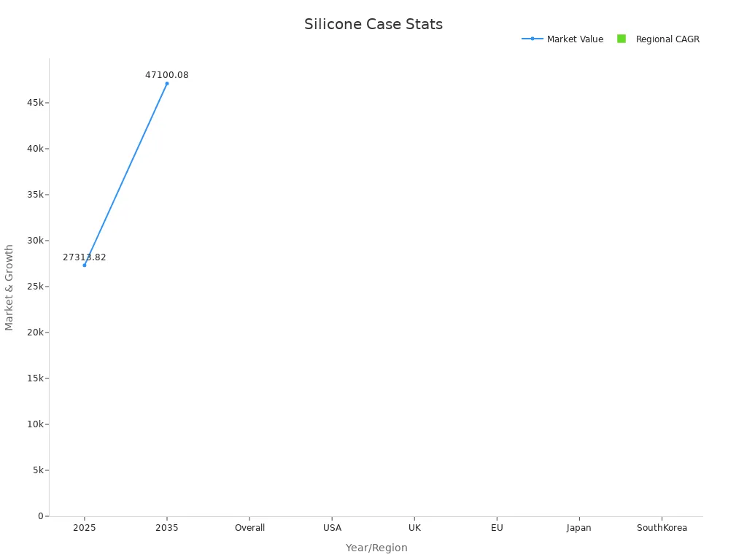Click the 20k y-axis tick label
The width and height of the screenshot is (747, 560).
click(x=35, y=332)
